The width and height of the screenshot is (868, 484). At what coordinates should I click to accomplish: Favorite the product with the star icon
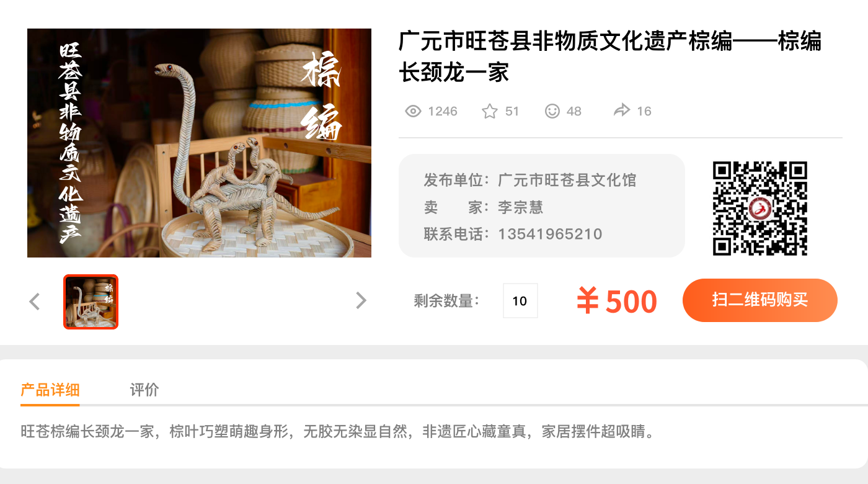(x=490, y=111)
